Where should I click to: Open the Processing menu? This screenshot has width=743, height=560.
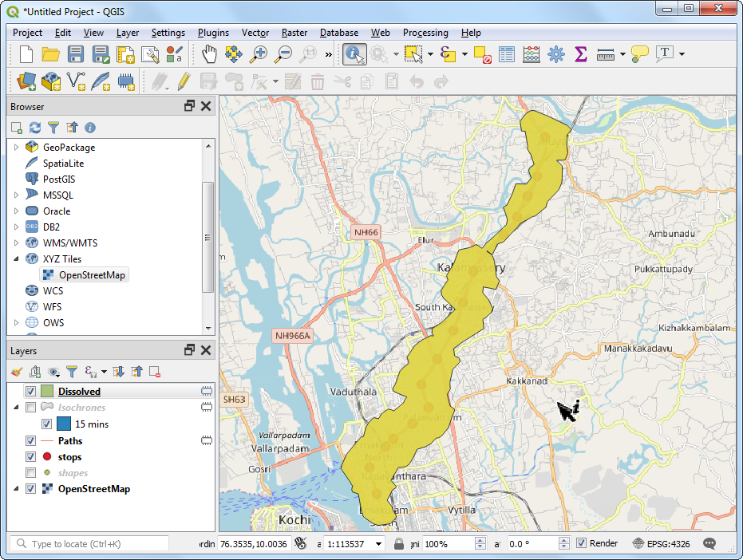tap(425, 33)
